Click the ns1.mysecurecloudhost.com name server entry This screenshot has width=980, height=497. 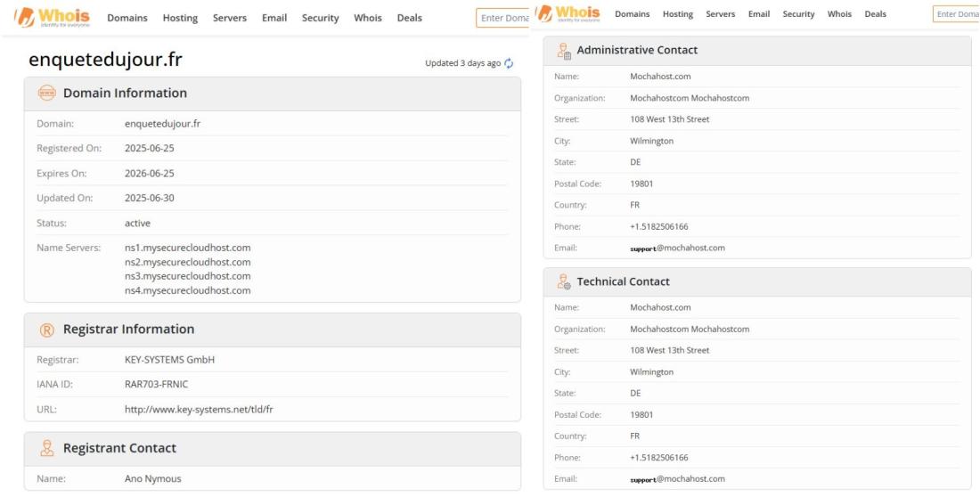[187, 247]
